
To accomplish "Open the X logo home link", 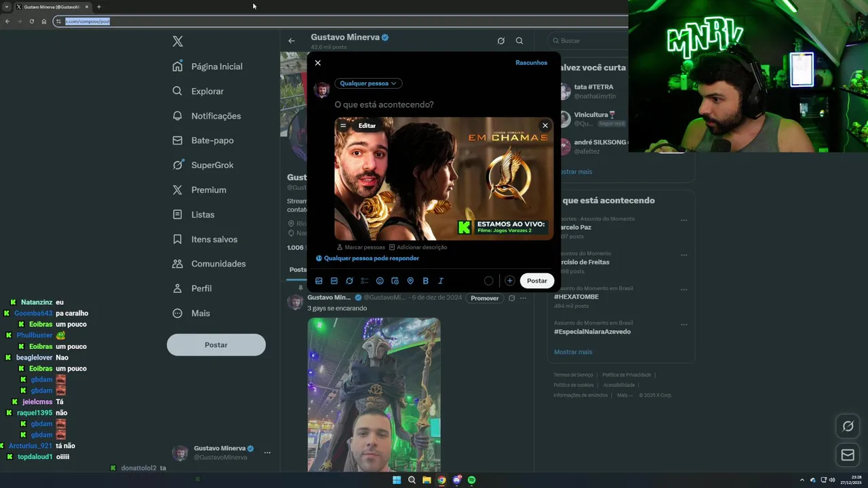I will [178, 41].
